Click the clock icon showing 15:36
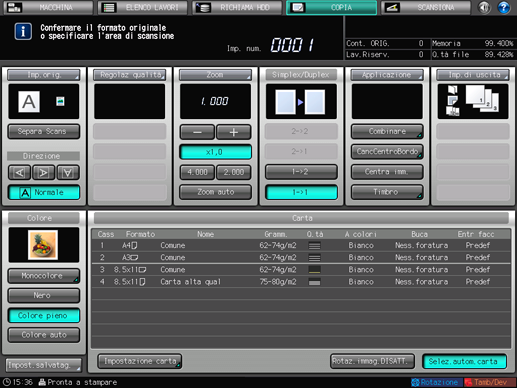517x388 pixels. pyautogui.click(x=6, y=382)
